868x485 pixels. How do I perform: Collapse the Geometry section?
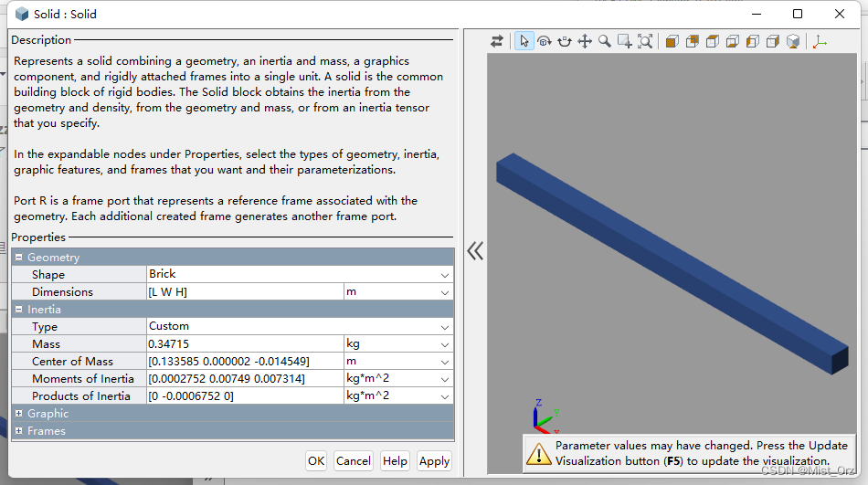18,257
